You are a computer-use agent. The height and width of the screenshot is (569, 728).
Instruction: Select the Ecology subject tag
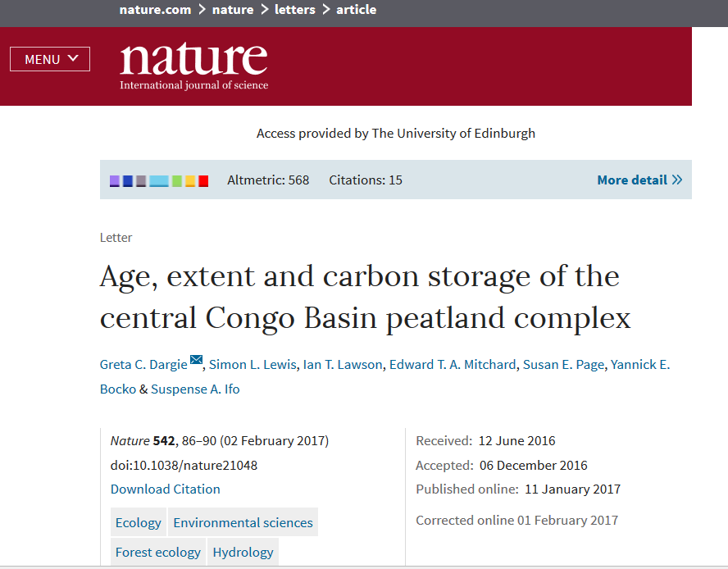pos(139,522)
